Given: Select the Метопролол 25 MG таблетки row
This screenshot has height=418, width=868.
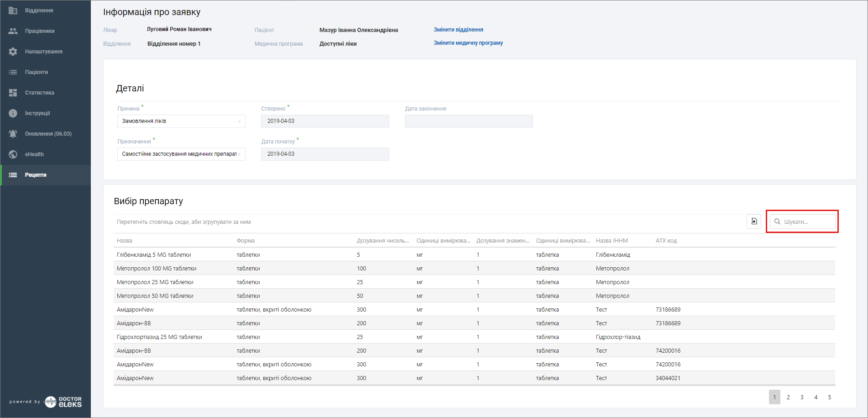Looking at the screenshot, I should point(475,282).
